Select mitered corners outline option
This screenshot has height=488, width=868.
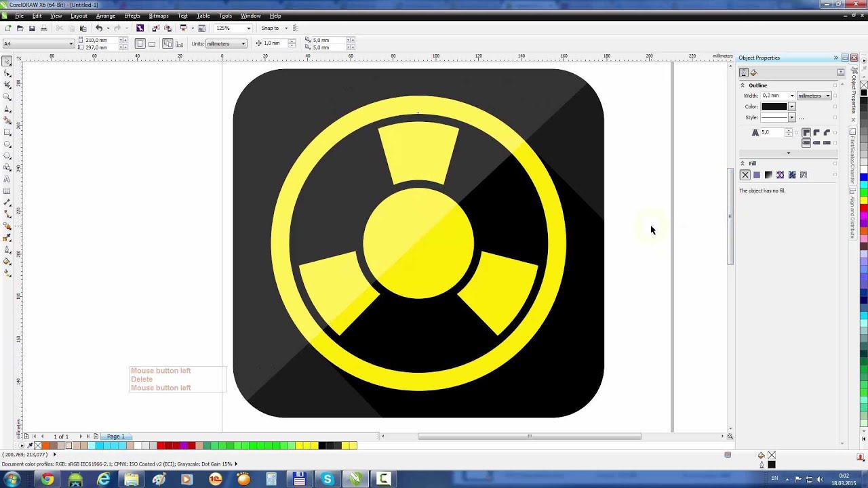click(806, 133)
